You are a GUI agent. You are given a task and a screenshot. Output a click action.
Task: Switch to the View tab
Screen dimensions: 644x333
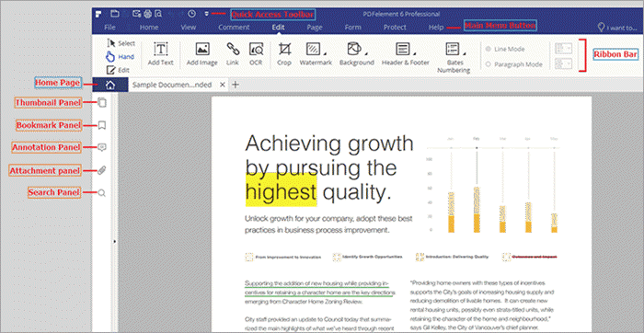(x=189, y=28)
